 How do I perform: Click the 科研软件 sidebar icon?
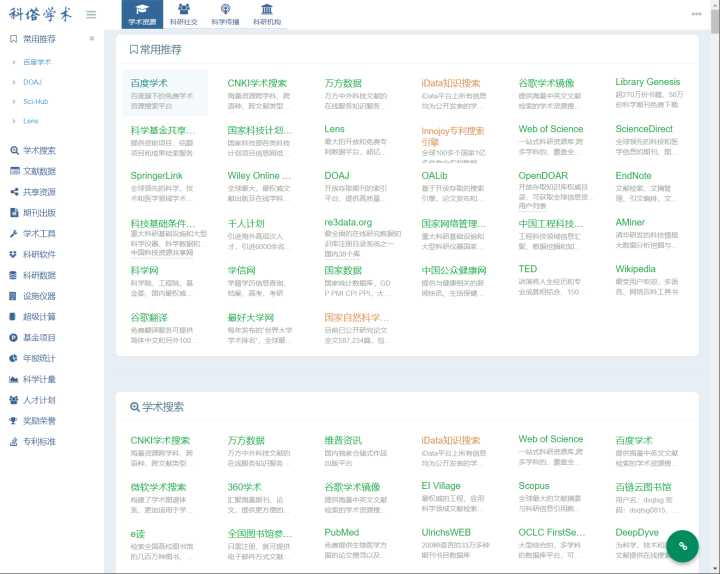(x=13, y=254)
